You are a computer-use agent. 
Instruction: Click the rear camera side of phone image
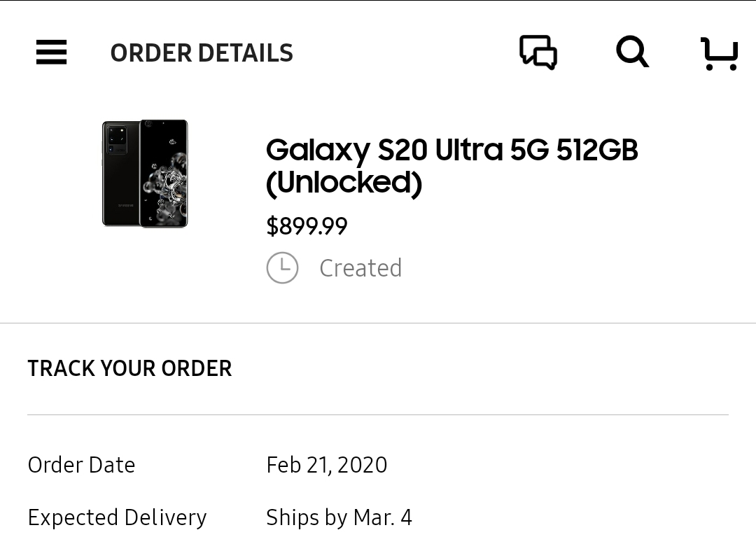click(x=120, y=174)
